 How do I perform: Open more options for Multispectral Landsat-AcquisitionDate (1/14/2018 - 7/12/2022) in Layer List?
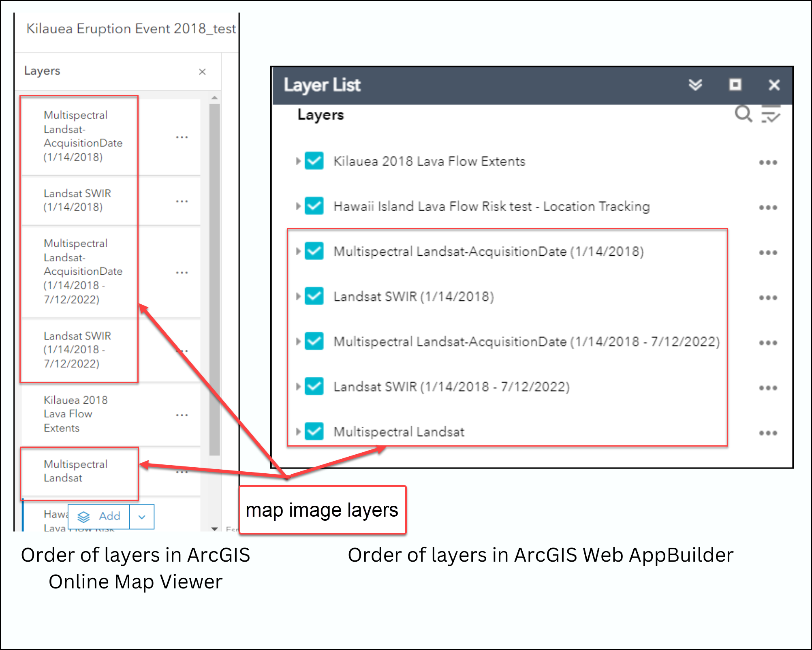(768, 343)
